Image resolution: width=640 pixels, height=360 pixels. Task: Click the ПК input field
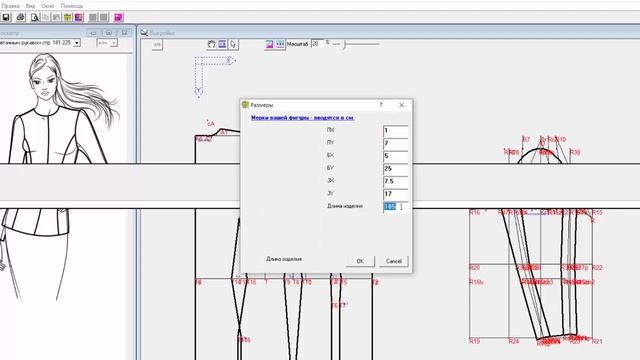396,131
